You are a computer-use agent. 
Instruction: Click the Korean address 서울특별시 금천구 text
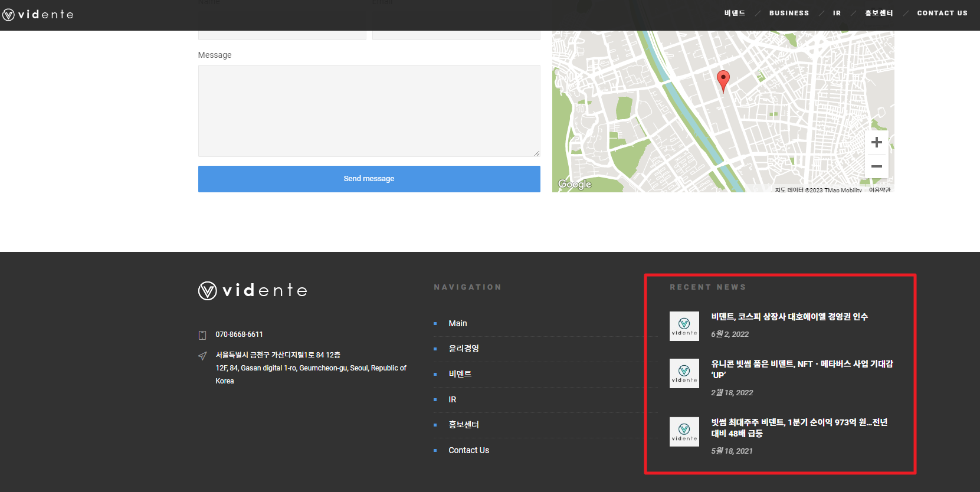click(278, 355)
